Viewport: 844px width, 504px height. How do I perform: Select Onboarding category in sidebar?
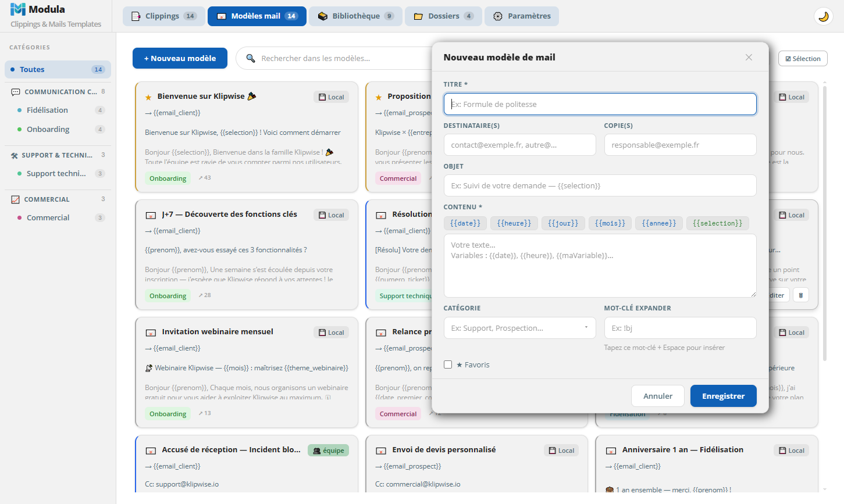pos(58,129)
